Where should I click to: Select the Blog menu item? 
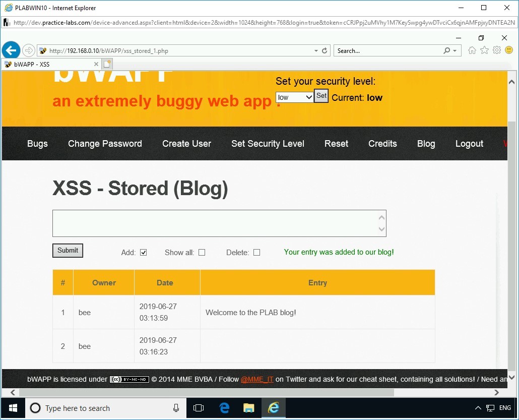pos(426,144)
